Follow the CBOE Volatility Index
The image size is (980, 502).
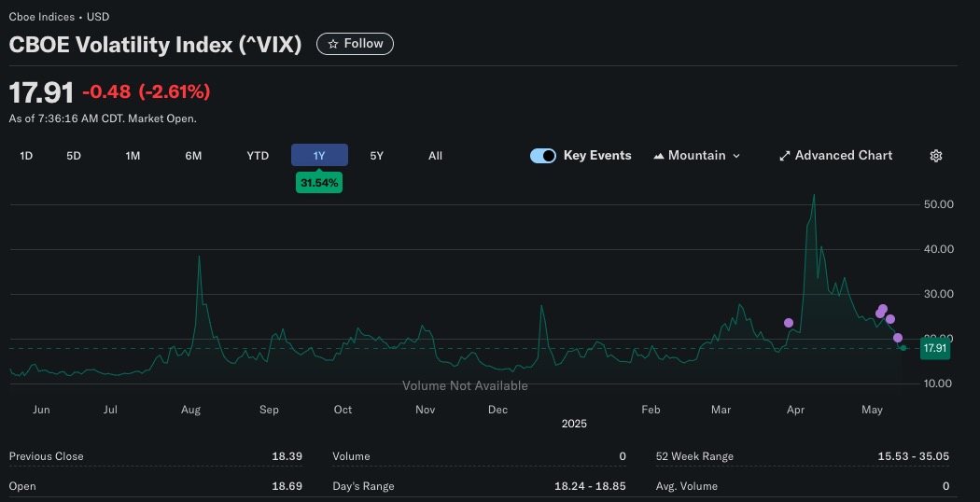(355, 44)
